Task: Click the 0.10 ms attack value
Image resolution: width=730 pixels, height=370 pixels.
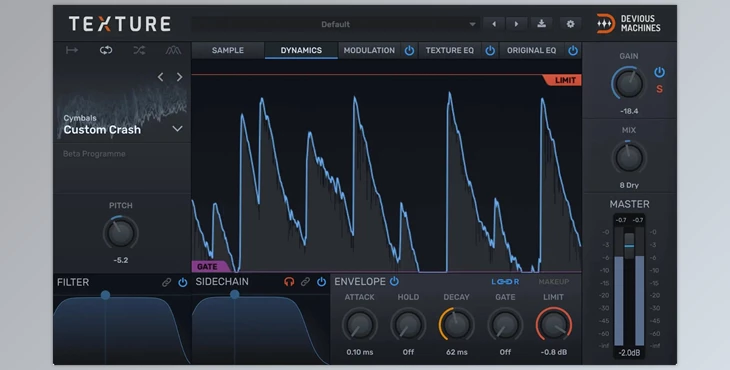Action: pos(359,352)
